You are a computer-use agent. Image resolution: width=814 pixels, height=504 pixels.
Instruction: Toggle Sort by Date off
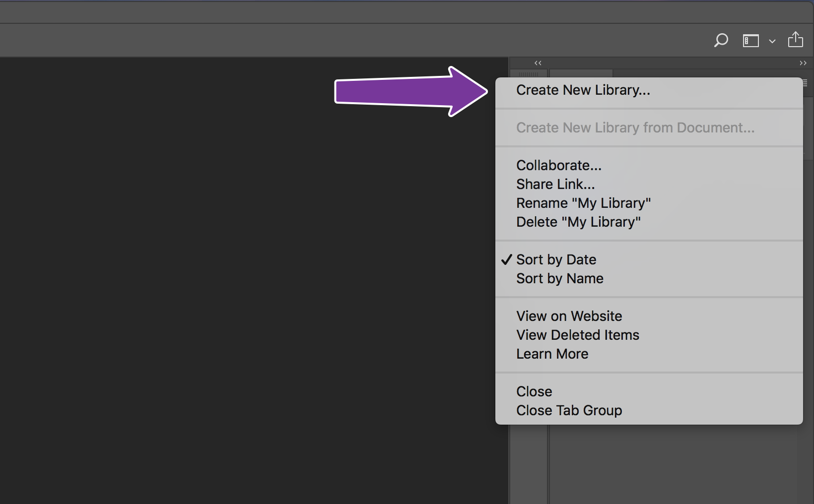(x=556, y=259)
